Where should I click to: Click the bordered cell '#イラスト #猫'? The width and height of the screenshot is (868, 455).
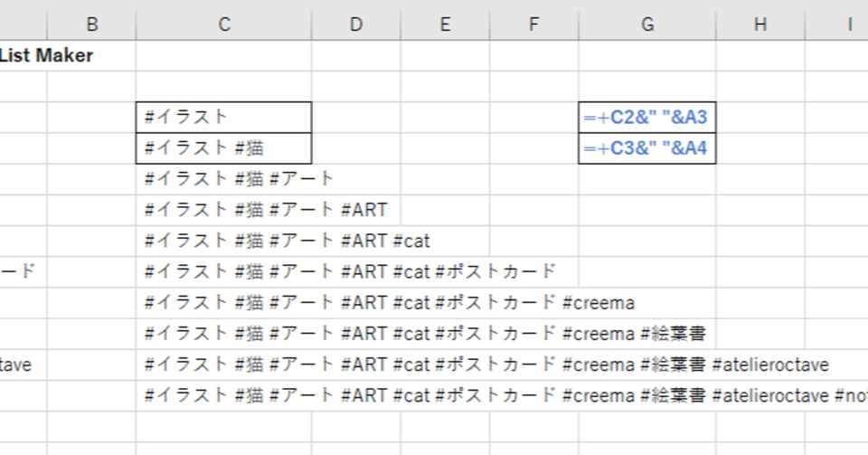click(223, 148)
